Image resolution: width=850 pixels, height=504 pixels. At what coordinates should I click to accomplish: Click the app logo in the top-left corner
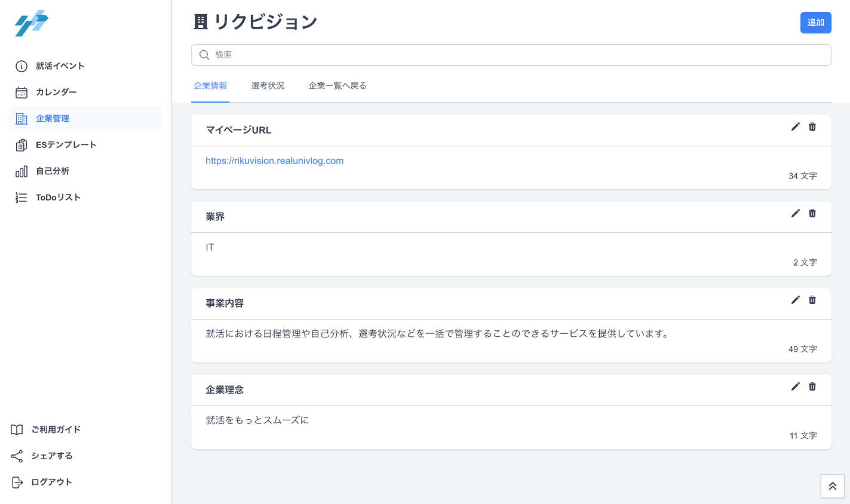(x=31, y=23)
